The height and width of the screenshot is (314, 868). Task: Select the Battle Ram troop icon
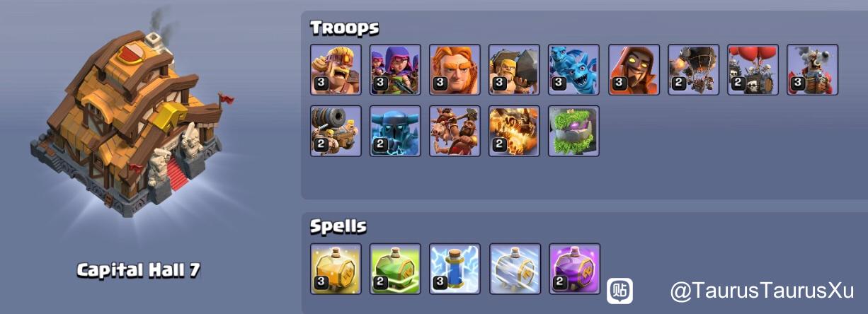(x=515, y=69)
